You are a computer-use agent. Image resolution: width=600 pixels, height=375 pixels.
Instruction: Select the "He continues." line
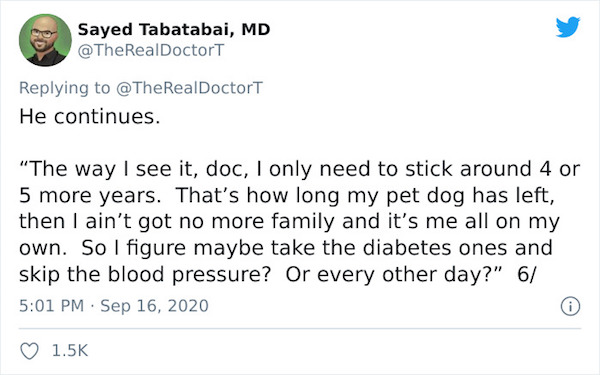(90, 117)
